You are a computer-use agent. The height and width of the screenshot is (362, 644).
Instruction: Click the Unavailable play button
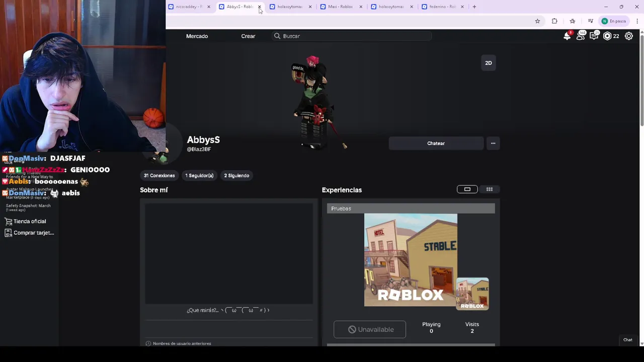[x=370, y=329]
